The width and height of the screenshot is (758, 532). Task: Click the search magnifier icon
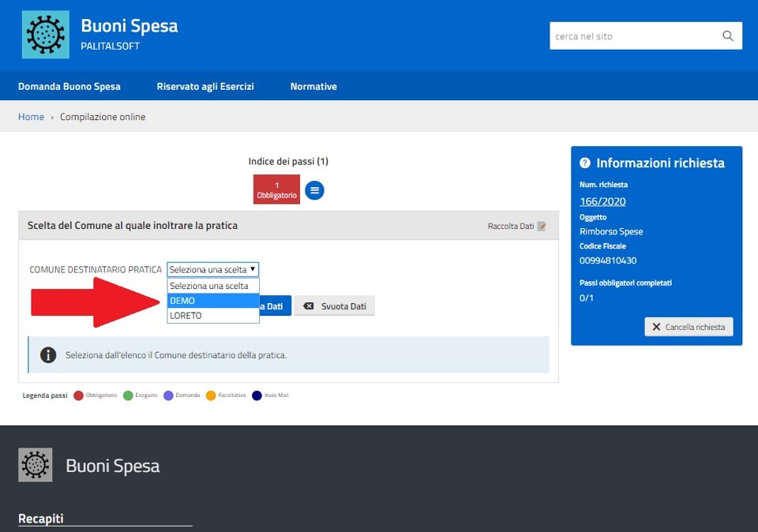(x=727, y=36)
